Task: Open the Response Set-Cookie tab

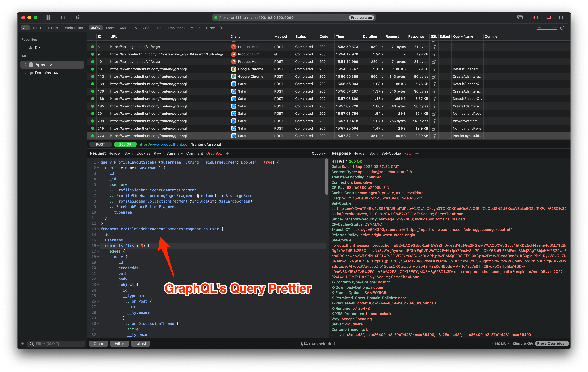Action: click(391, 153)
